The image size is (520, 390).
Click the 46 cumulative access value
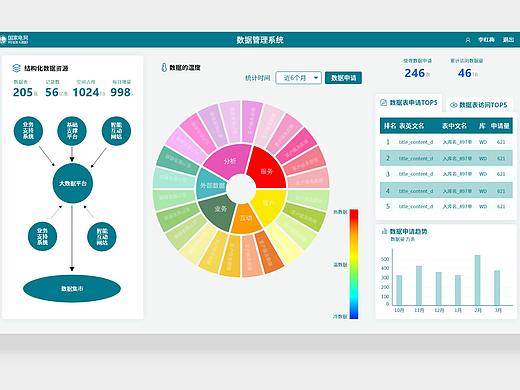(x=464, y=73)
